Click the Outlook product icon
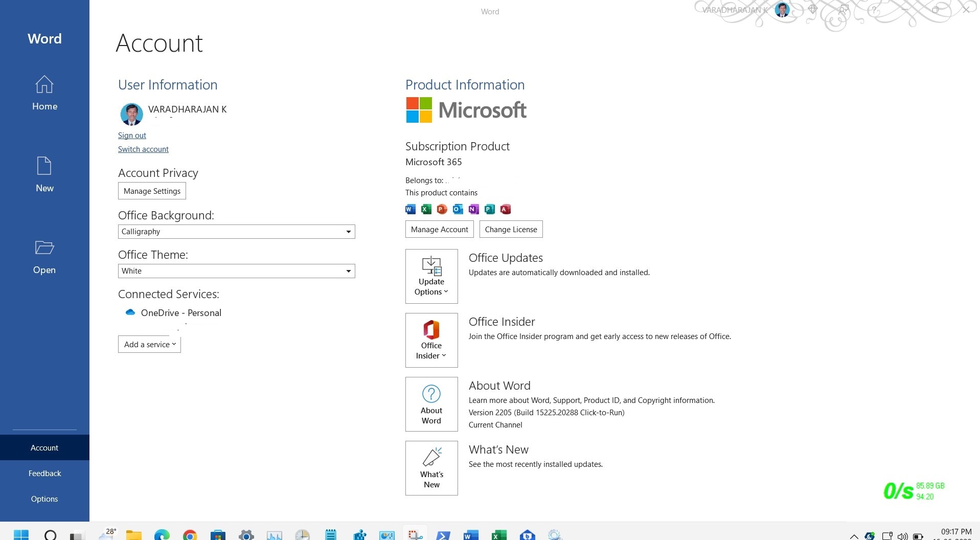The height and width of the screenshot is (540, 980). click(x=458, y=209)
